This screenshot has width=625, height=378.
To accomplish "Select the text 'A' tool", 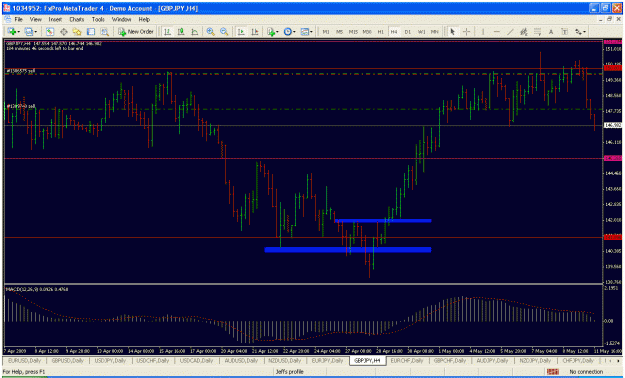I will [x=551, y=32].
